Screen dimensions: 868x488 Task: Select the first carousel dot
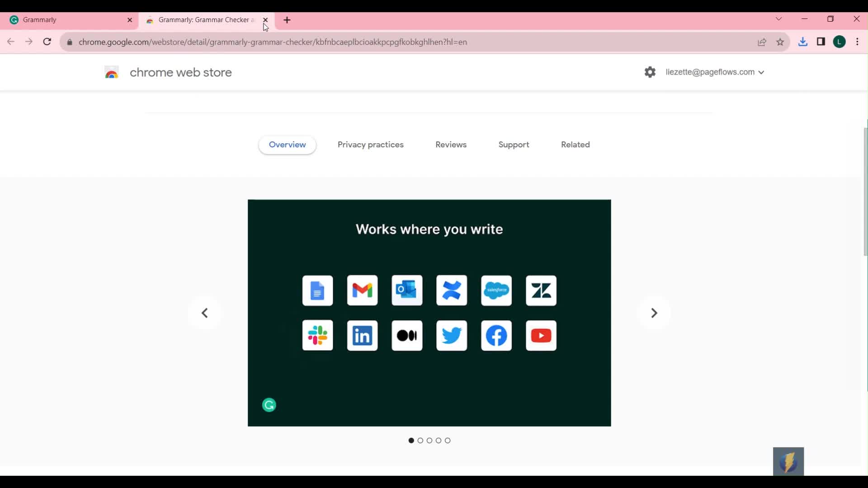pos(411,441)
